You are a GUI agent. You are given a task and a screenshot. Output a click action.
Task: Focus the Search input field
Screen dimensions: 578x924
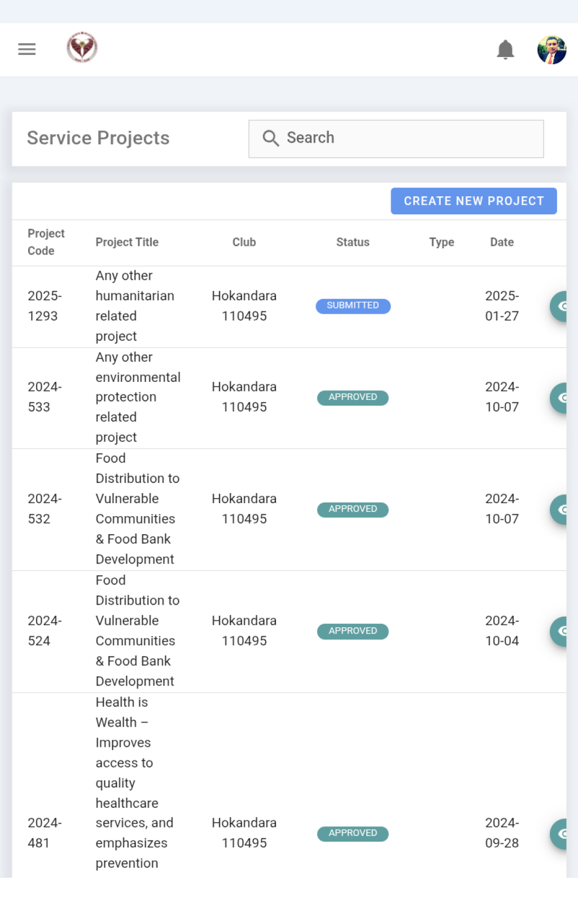pyautogui.click(x=396, y=139)
